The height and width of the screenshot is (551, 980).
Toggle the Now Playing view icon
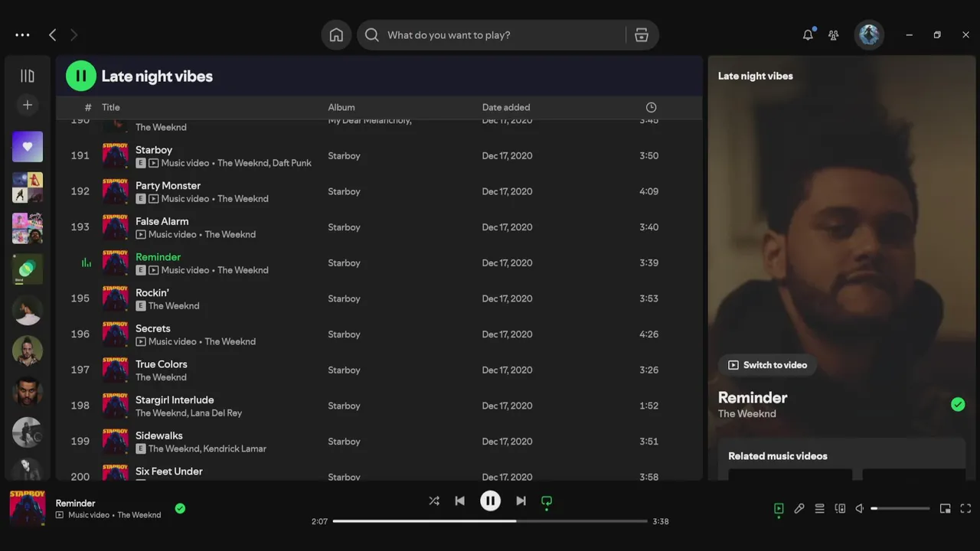(x=779, y=508)
